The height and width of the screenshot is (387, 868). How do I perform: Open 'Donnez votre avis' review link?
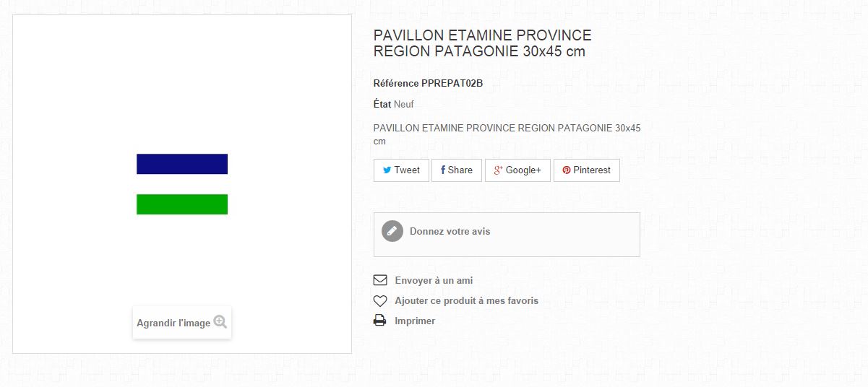coord(450,232)
